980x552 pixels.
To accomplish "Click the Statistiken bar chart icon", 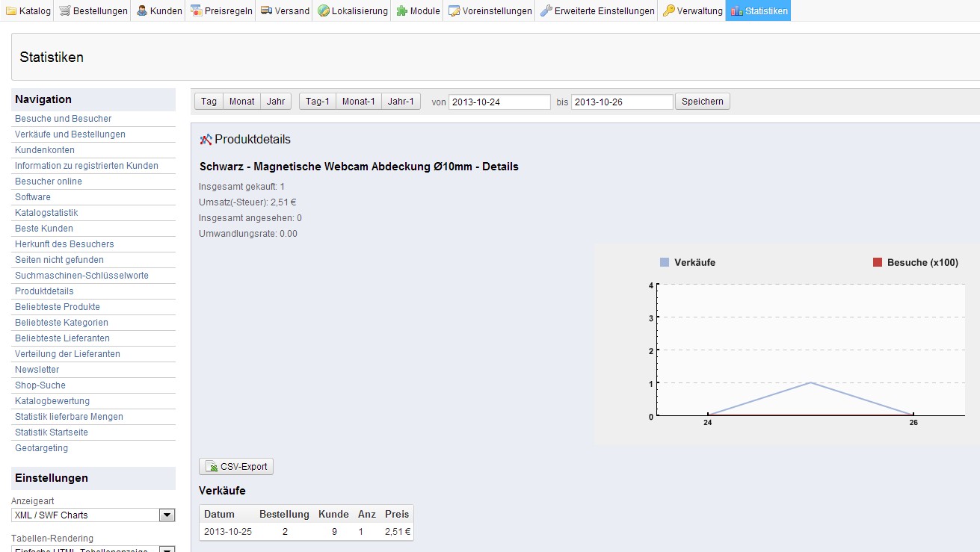I will click(737, 11).
